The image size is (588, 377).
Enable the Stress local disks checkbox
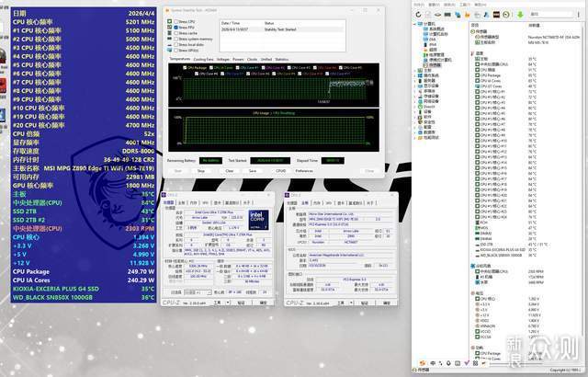click(176, 44)
